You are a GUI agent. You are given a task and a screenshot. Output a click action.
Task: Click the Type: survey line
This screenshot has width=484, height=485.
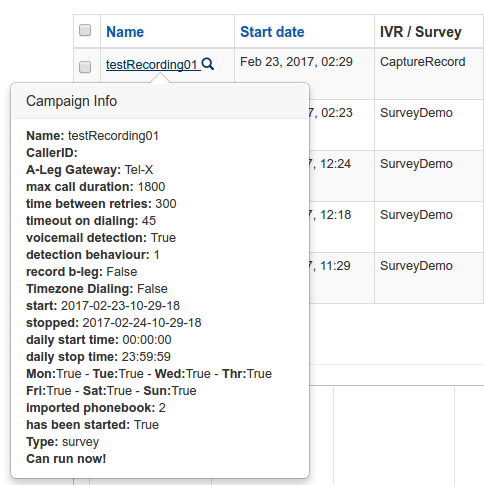63,442
